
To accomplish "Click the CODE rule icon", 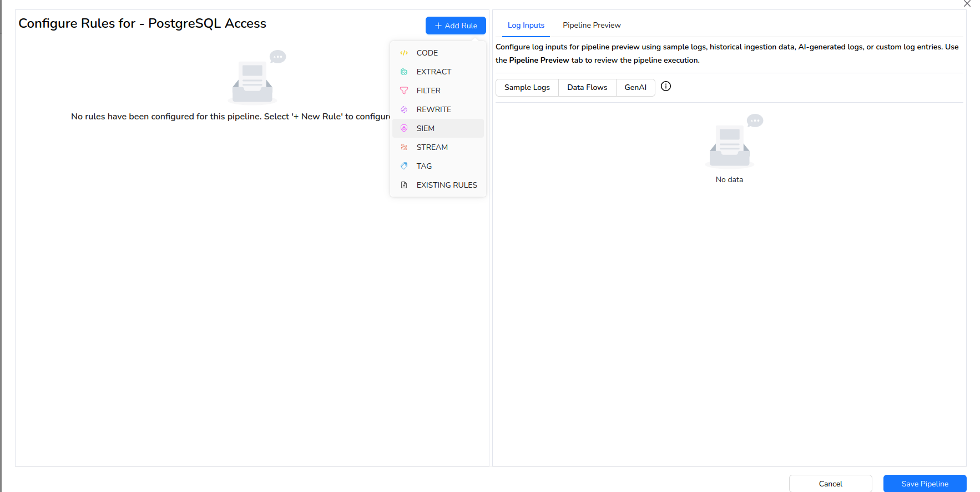I will (404, 53).
